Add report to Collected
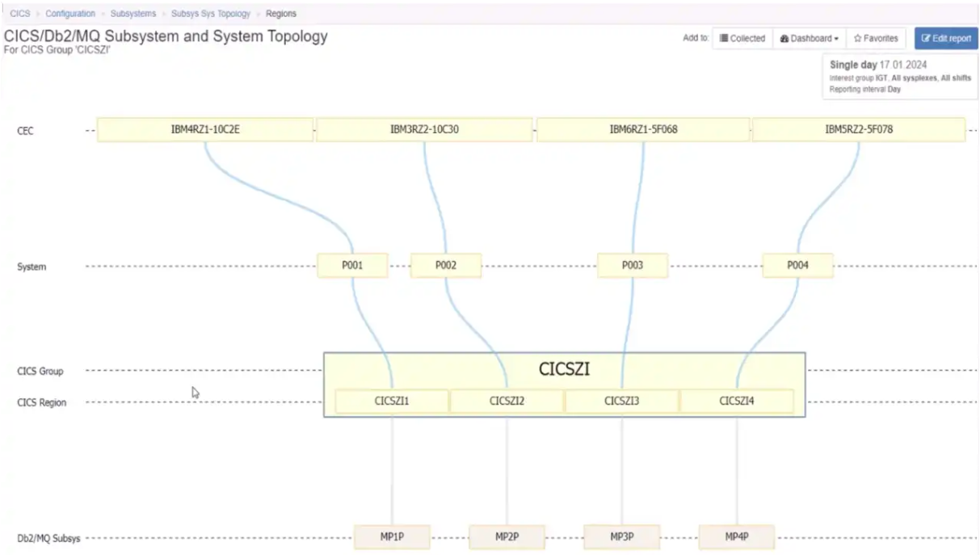This screenshot has height=555, width=980. [742, 38]
